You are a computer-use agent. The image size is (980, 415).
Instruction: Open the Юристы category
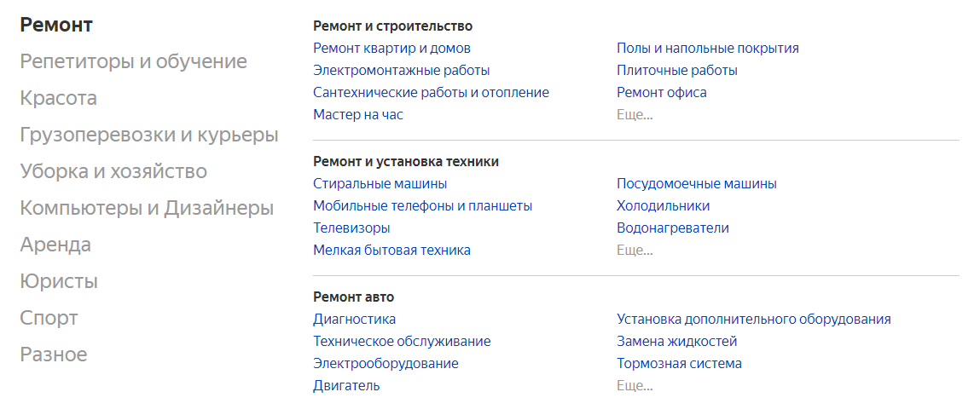[x=59, y=282]
